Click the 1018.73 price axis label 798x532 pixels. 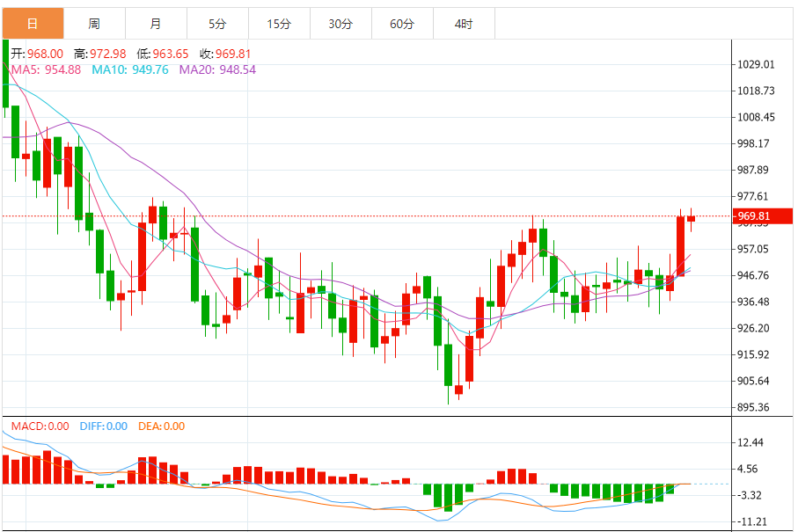[x=756, y=91]
